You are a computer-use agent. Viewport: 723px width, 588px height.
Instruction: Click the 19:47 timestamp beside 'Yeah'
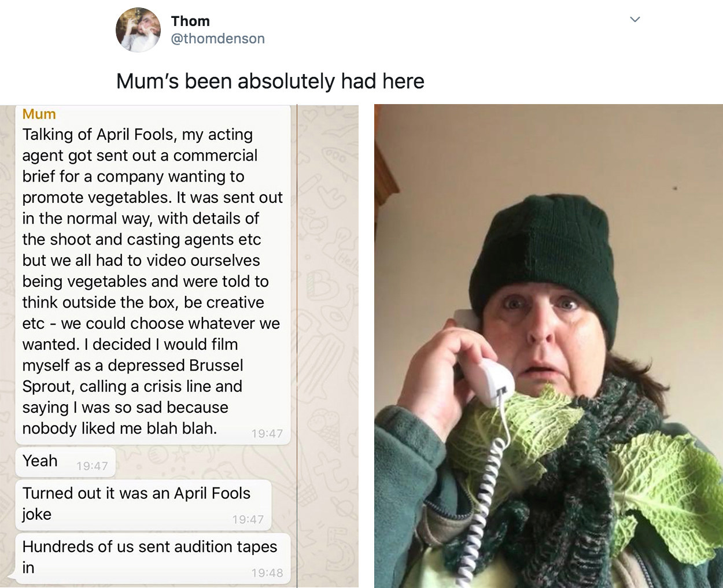coord(92,466)
